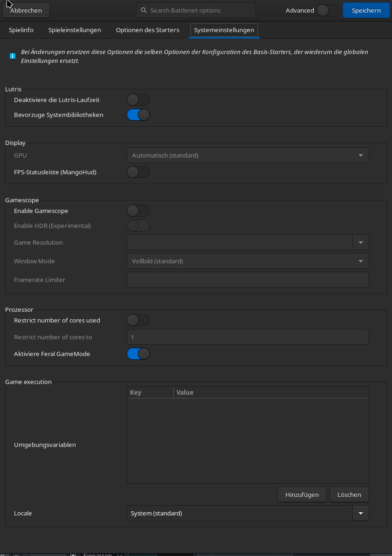Click the Value column header
392x556 pixels.
pyautogui.click(x=271, y=392)
